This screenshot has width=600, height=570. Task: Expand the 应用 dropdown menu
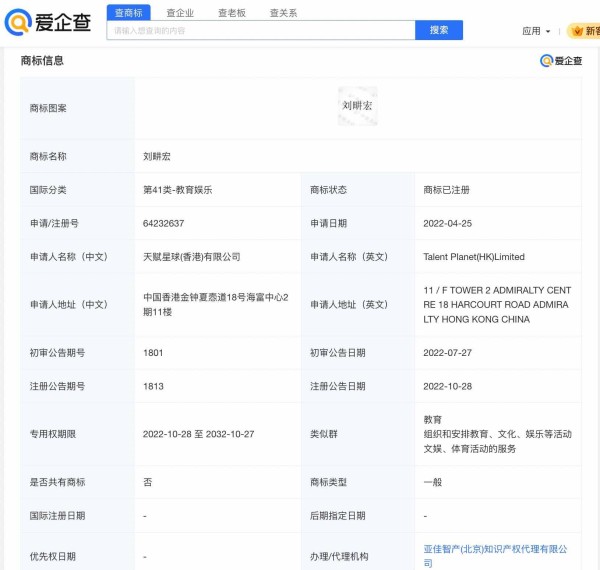tap(536, 31)
